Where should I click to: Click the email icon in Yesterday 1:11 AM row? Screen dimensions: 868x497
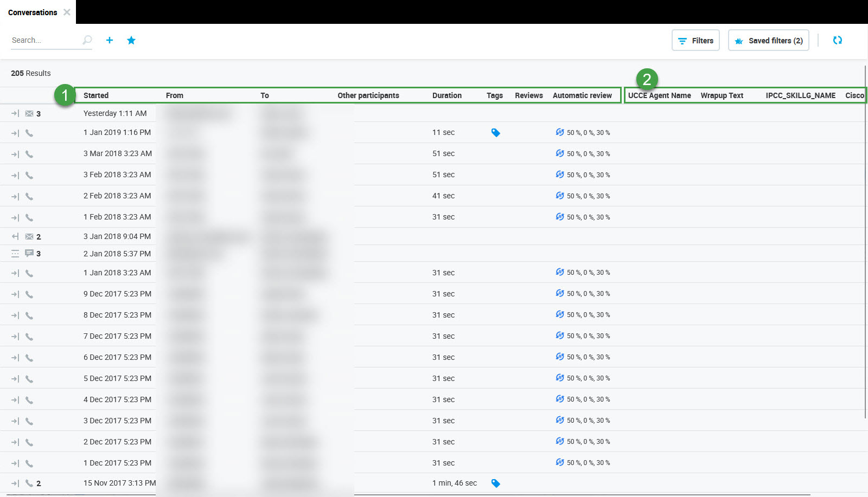(29, 114)
